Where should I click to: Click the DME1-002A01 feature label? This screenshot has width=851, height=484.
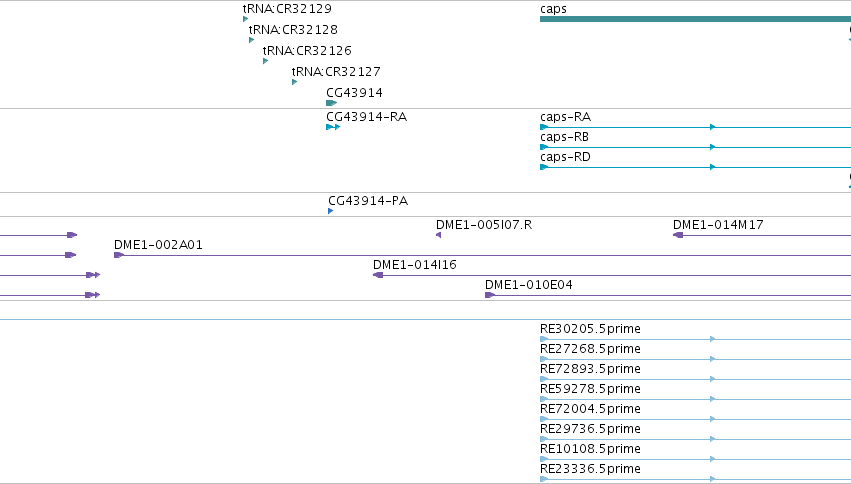(158, 245)
